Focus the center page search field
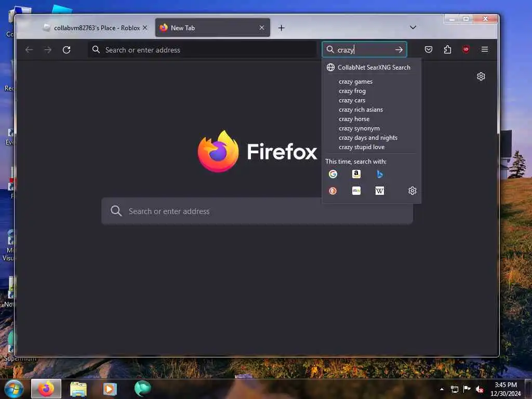This screenshot has height=399, width=532. point(257,211)
